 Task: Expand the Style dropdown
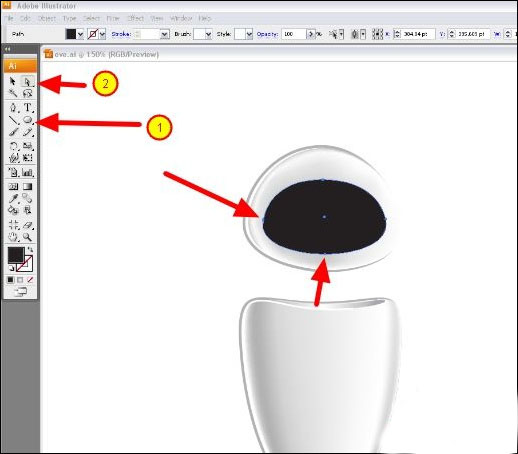249,34
